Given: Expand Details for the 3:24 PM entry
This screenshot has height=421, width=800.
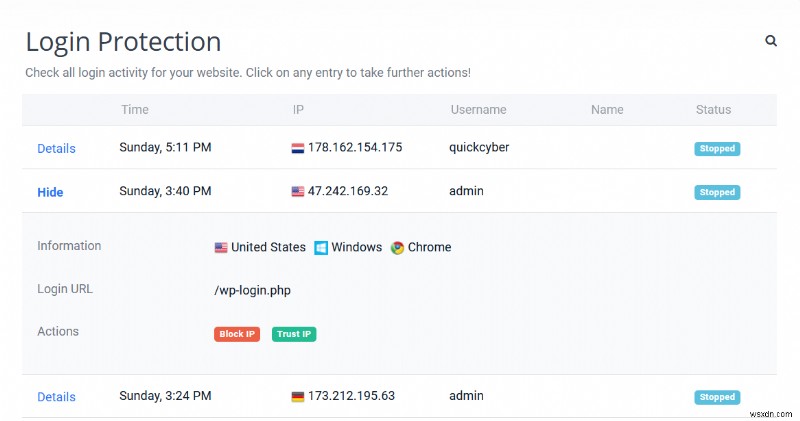Looking at the screenshot, I should coord(56,396).
